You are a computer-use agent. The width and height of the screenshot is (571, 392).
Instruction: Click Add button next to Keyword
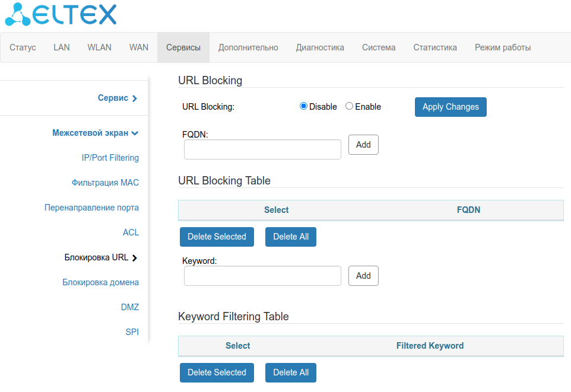[x=363, y=276]
